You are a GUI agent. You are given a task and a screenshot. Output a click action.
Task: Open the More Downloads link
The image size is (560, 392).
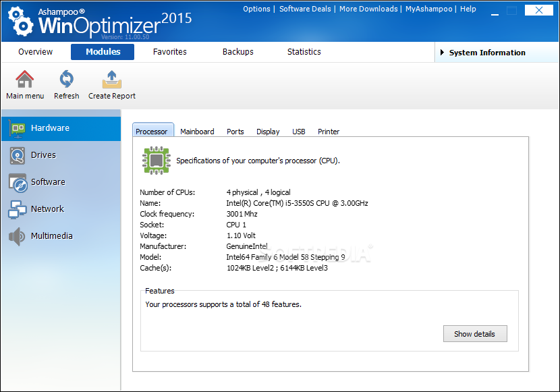pos(368,9)
